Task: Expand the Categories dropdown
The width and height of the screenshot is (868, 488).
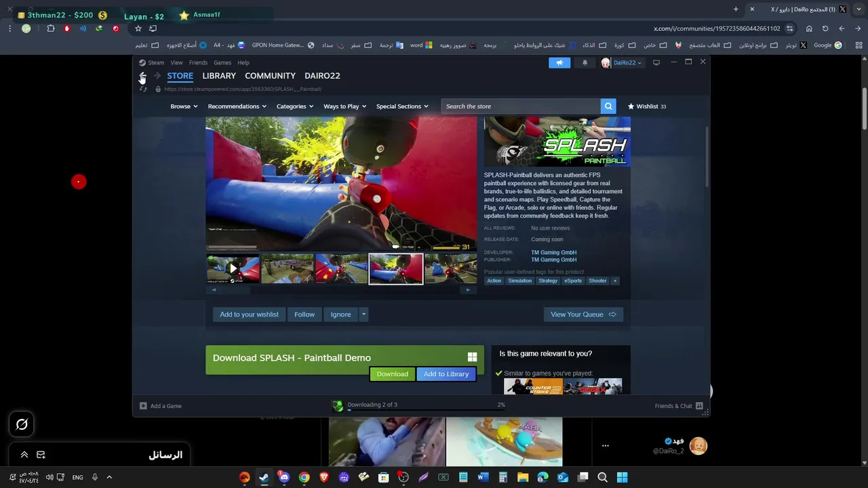Action: pos(295,106)
